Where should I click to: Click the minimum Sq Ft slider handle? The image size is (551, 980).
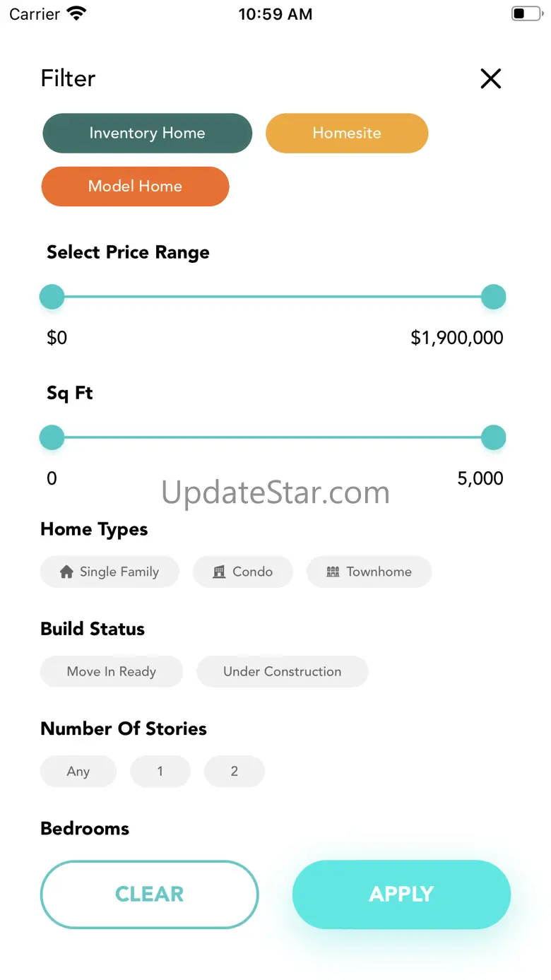click(x=52, y=437)
